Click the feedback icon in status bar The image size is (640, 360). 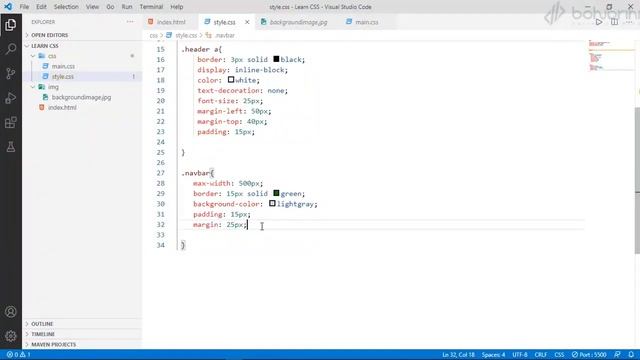pyautogui.click(x=617, y=354)
